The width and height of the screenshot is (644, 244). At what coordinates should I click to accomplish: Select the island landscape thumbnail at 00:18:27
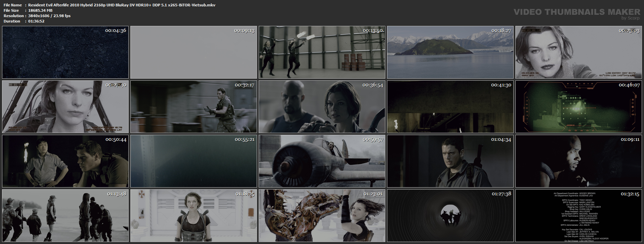point(450,52)
